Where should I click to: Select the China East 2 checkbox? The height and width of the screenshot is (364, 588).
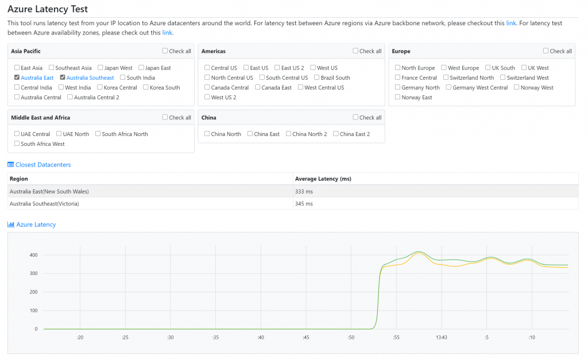336,134
